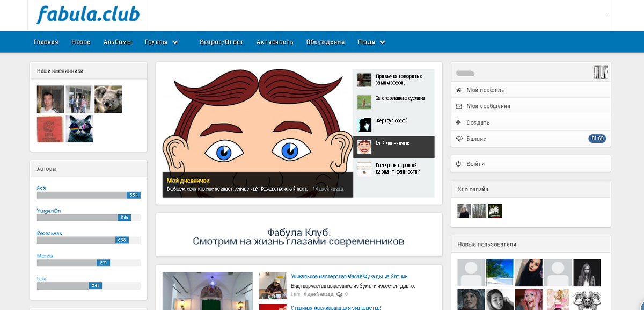The image size is (644, 310).
Task: Open author Ася profile link
Action: [x=41, y=188]
